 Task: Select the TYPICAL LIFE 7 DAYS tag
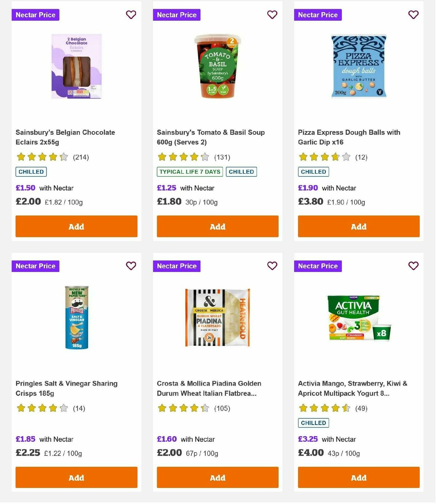click(189, 172)
